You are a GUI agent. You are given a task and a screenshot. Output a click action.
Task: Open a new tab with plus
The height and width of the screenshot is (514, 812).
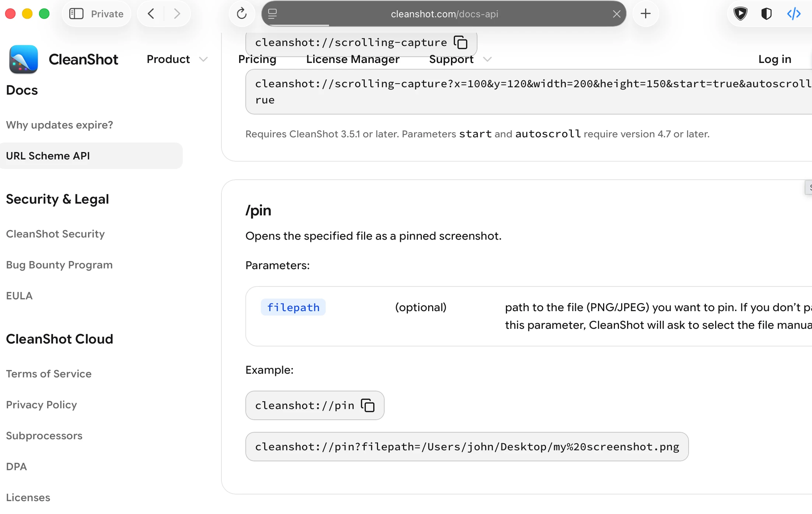pyautogui.click(x=645, y=14)
